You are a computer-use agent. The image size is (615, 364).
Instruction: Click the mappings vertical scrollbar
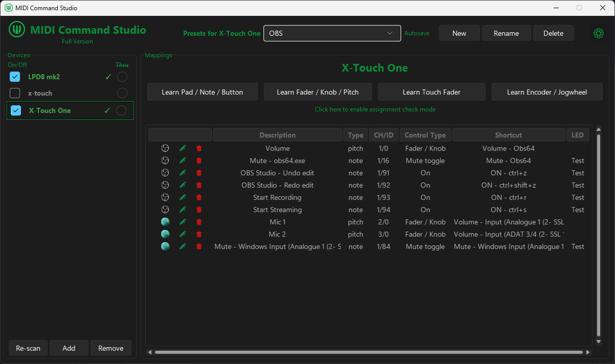[x=599, y=235]
